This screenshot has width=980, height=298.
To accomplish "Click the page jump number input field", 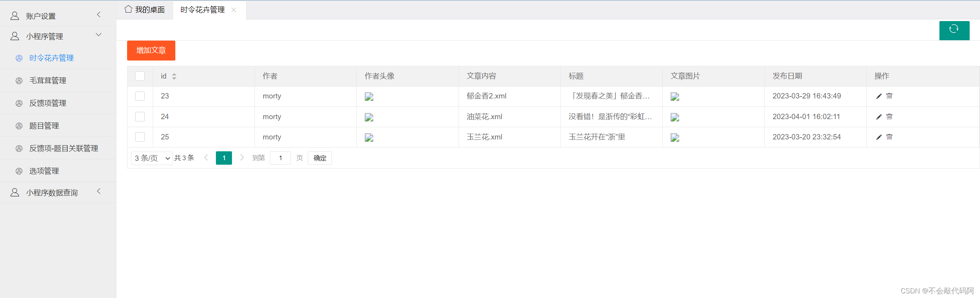I will (x=280, y=158).
